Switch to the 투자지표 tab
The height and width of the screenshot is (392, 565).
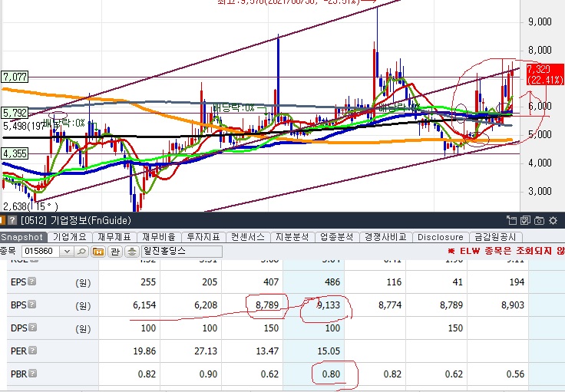point(203,237)
